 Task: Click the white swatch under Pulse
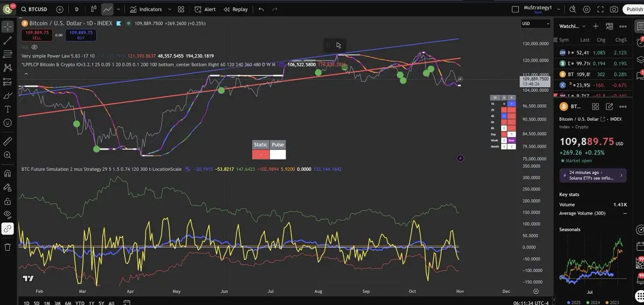[278, 154]
